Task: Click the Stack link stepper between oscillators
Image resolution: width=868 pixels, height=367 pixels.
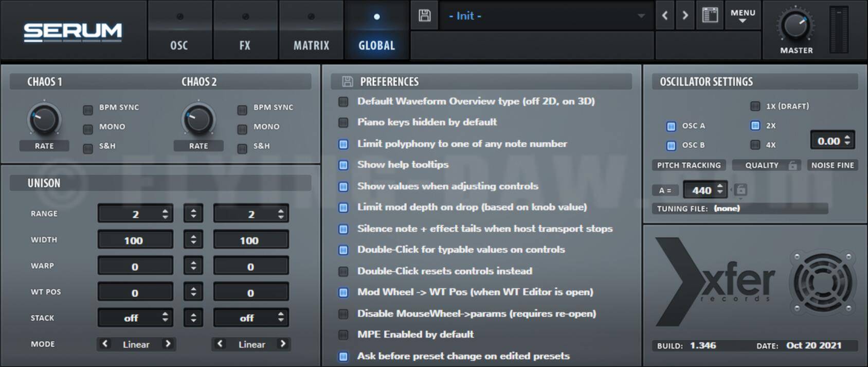Action: coord(193,318)
